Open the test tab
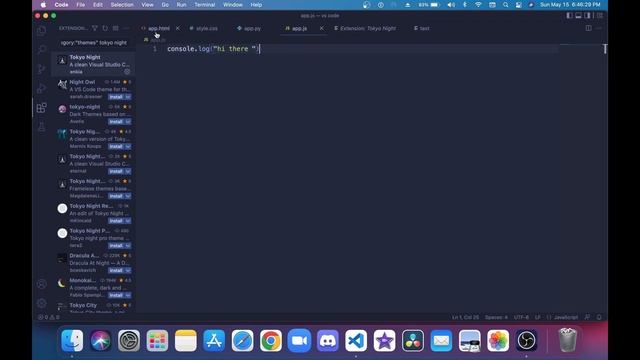Viewport: 640px width, 360px height. coord(422,29)
